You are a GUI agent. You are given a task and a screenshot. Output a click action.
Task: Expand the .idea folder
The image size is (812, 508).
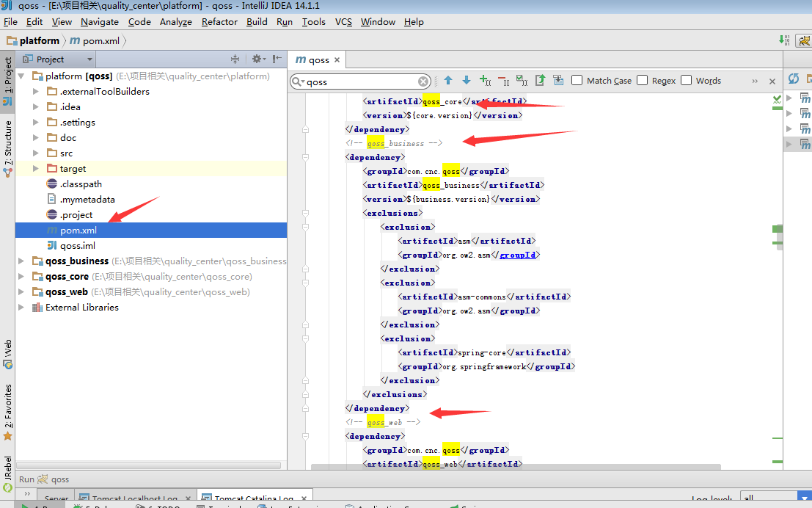pyautogui.click(x=35, y=106)
